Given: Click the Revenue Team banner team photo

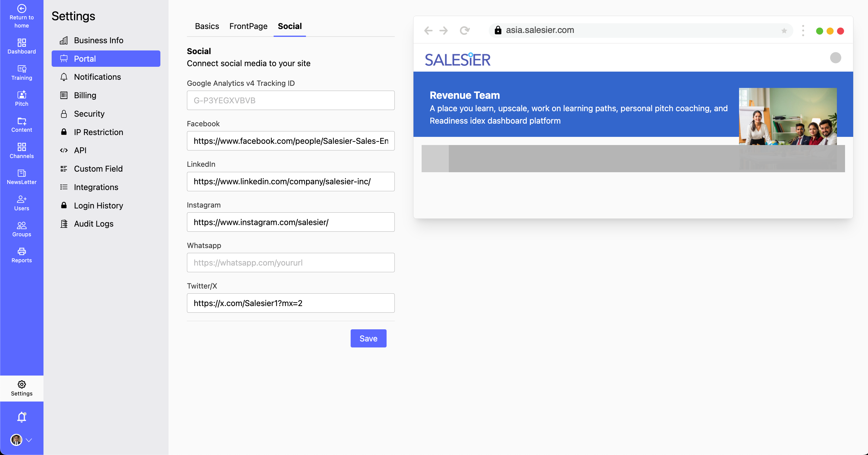Looking at the screenshot, I should (787, 116).
